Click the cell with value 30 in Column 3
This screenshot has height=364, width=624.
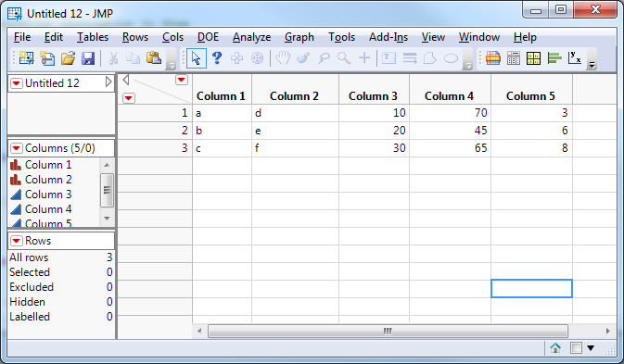[374, 148]
